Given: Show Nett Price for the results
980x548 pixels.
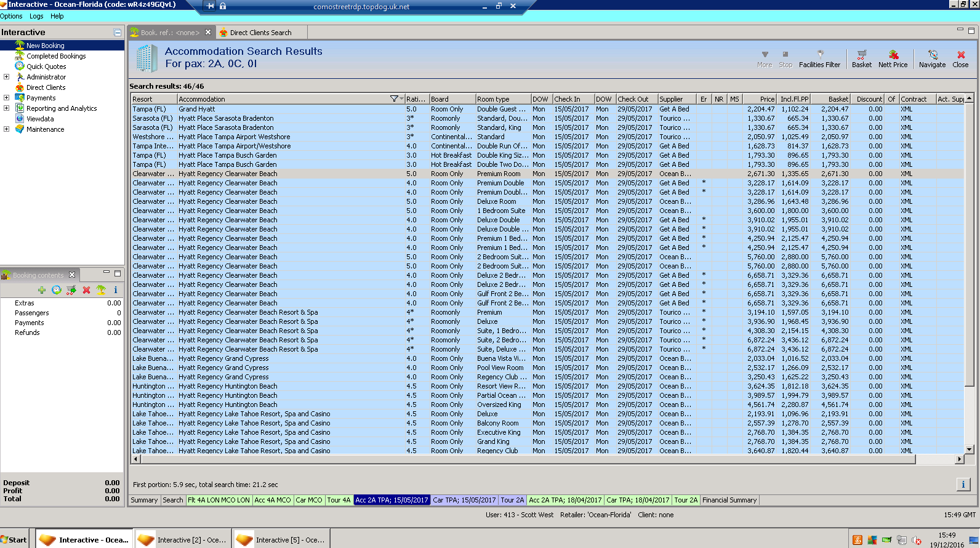Looking at the screenshot, I should coord(893,59).
